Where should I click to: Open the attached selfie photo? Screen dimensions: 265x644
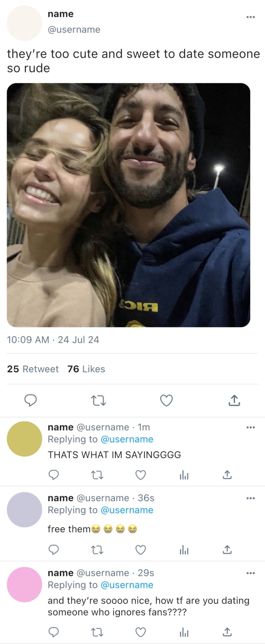click(x=129, y=205)
